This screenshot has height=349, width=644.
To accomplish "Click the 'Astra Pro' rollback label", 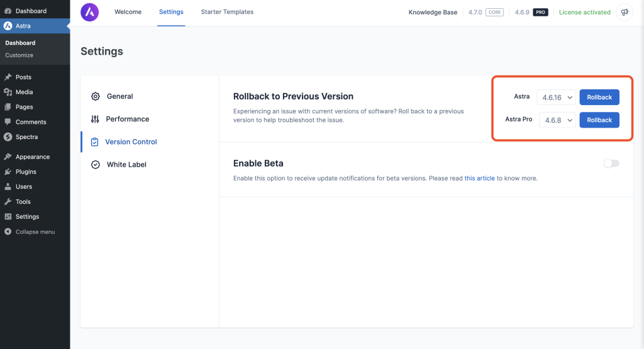I will coord(519,119).
